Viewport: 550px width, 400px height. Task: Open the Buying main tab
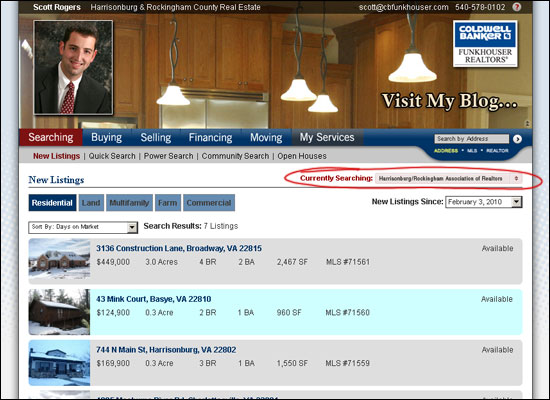tap(107, 137)
